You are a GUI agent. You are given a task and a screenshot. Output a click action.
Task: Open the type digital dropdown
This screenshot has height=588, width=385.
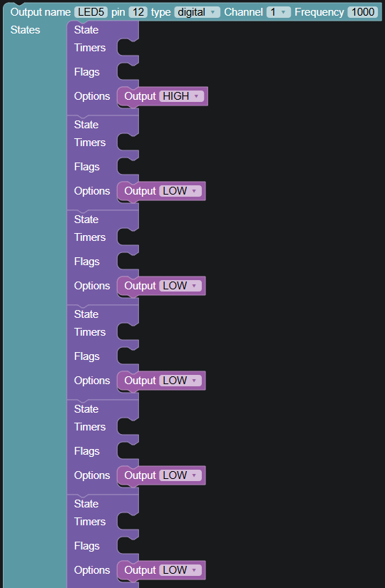pyautogui.click(x=197, y=12)
